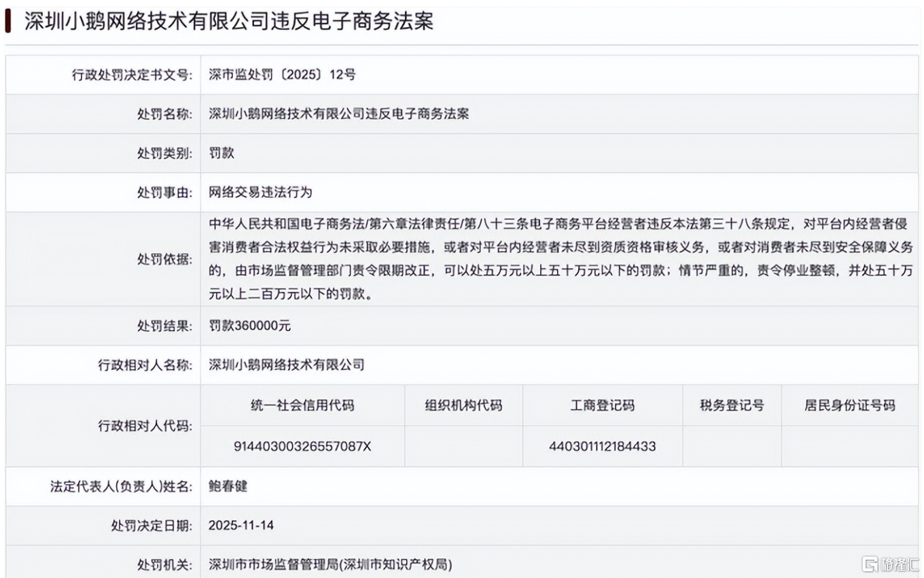This screenshot has width=924, height=578.
Task: Select the decision date 2025-11-14
Action: click(241, 526)
